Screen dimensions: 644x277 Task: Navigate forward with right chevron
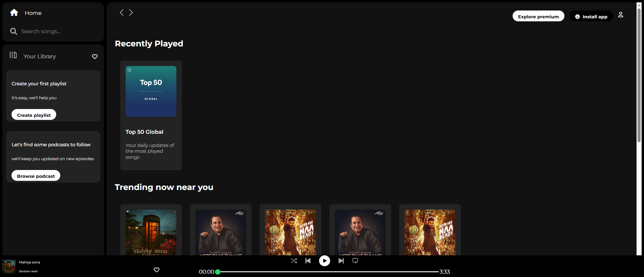pos(131,13)
